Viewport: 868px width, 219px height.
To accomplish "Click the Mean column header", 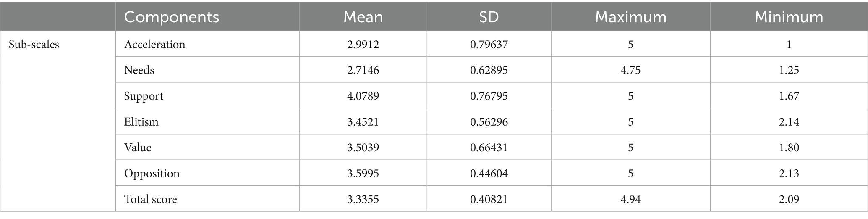I will coord(363,17).
